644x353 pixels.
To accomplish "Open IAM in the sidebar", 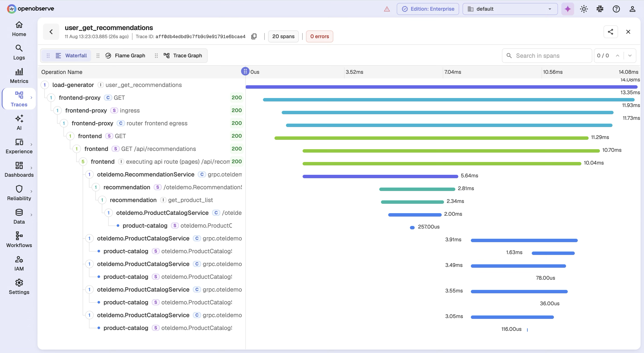I will [19, 264].
